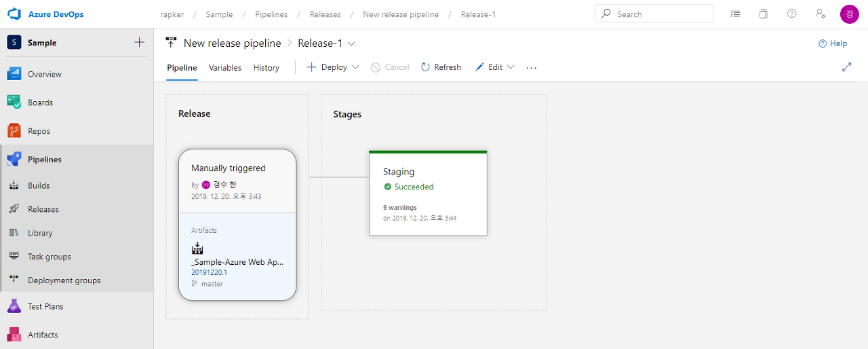Click the Refresh button

[x=441, y=67]
